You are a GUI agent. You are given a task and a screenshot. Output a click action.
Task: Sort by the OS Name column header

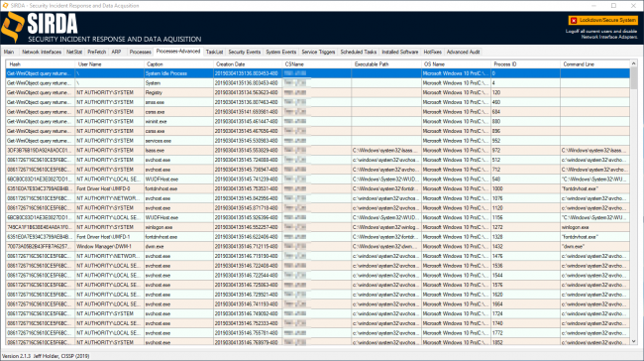pos(456,64)
